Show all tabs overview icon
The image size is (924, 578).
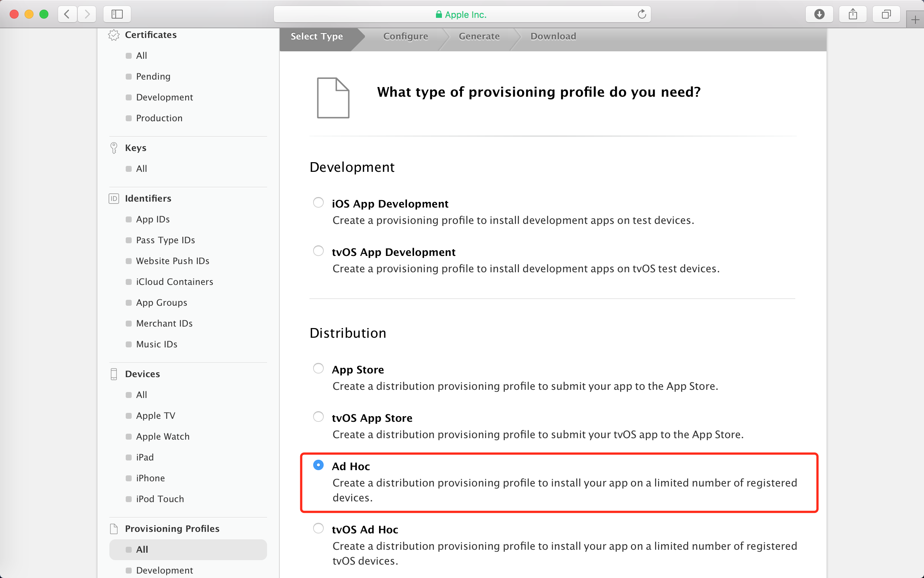click(886, 15)
